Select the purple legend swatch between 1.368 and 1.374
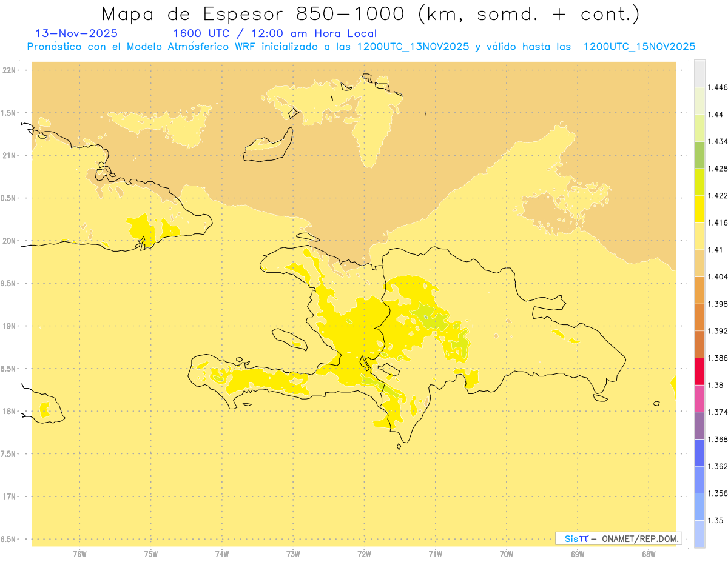Viewport: 728px width, 562px height. click(x=699, y=426)
